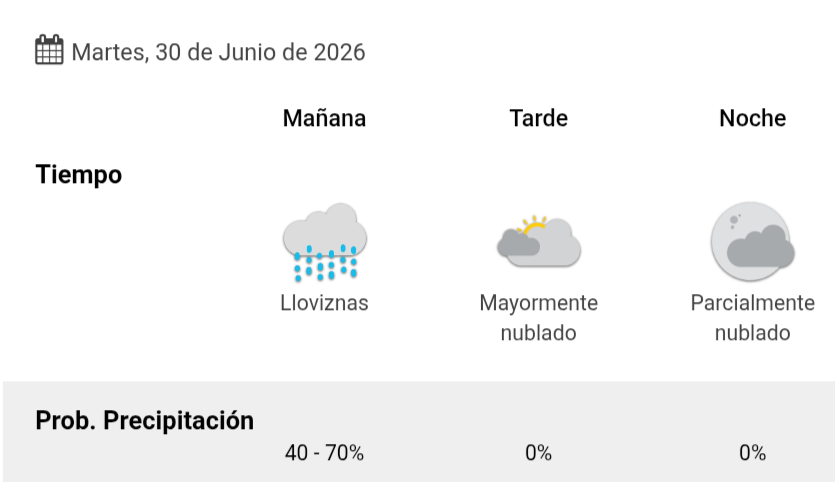The width and height of the screenshot is (835, 482).
Task: Click the date Martes, 30 de Junio de 2026
Action: tap(218, 52)
